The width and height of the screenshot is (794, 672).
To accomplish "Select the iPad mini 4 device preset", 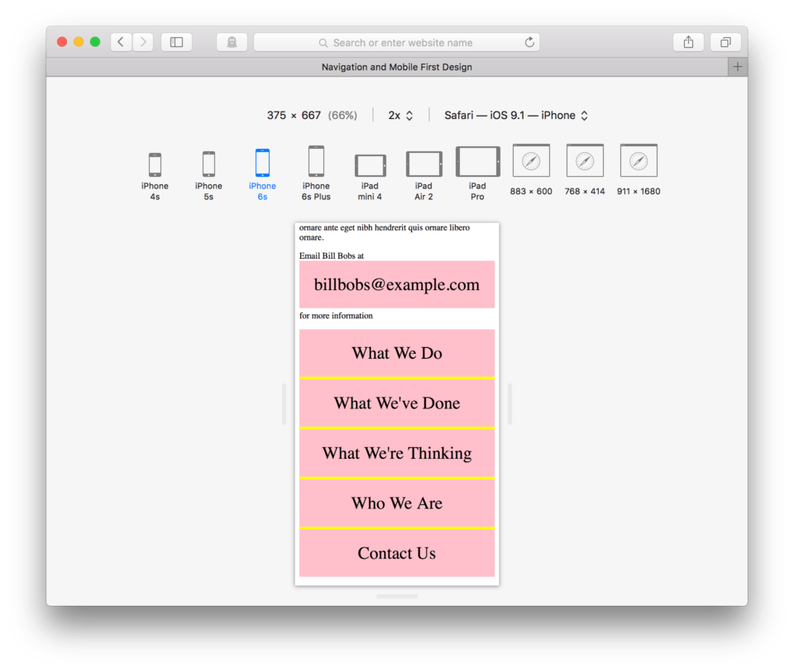I will point(371,177).
